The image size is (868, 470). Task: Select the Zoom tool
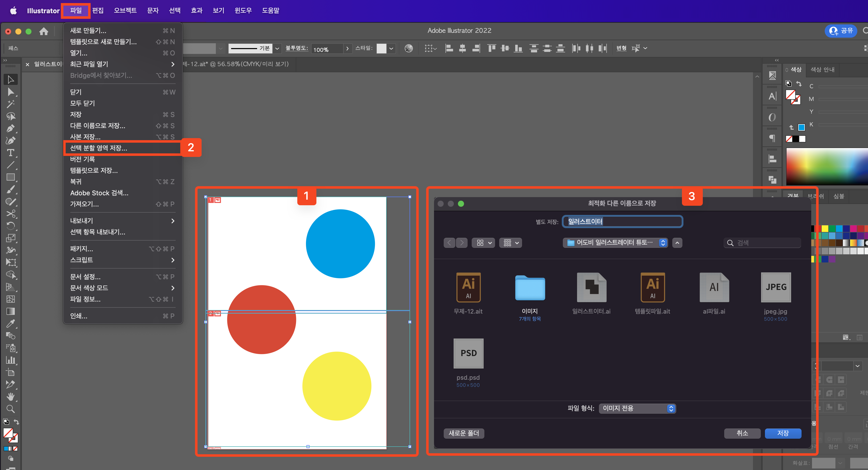click(10, 409)
